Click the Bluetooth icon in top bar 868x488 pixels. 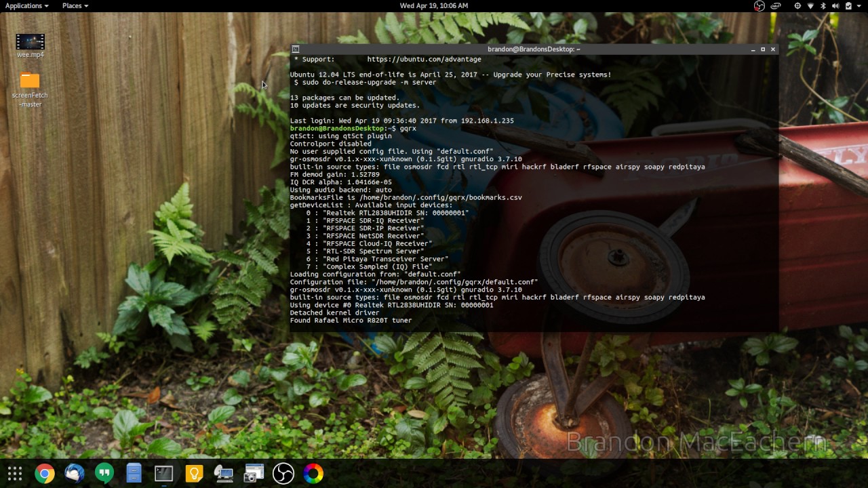click(823, 5)
